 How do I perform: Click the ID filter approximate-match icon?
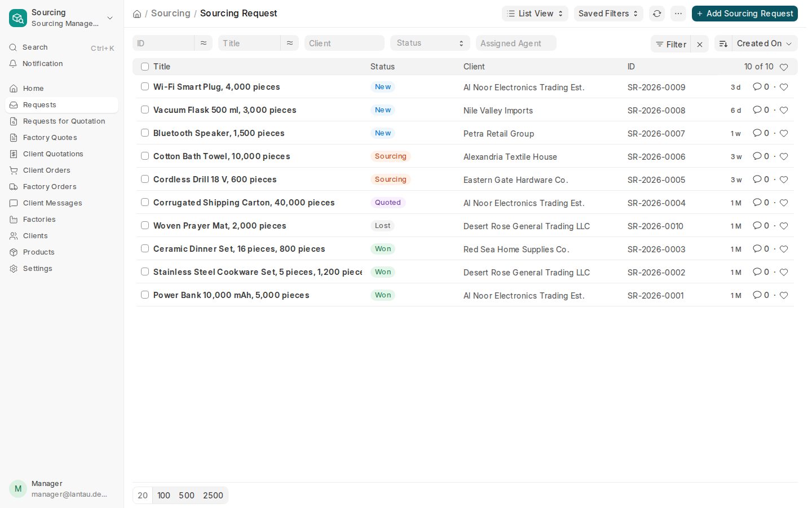pos(204,43)
